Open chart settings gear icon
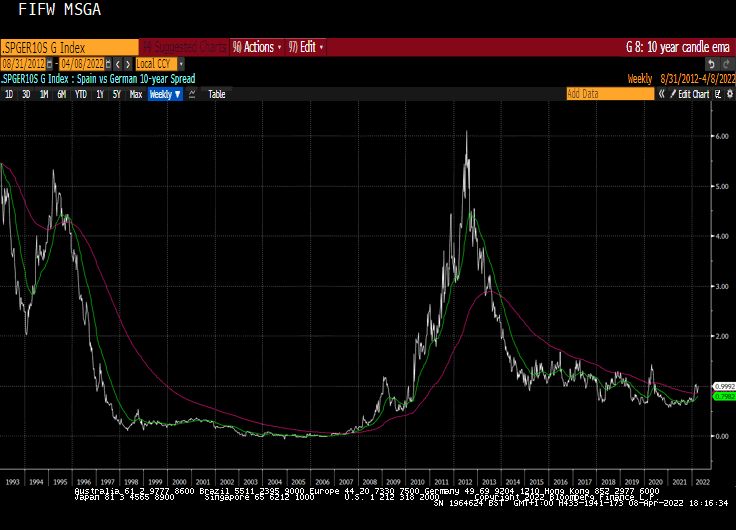The image size is (736, 530). tap(729, 94)
